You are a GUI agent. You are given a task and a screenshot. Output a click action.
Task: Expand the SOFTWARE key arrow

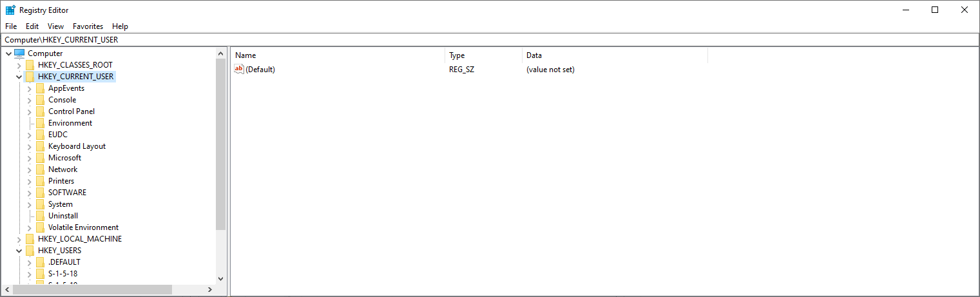click(x=29, y=193)
